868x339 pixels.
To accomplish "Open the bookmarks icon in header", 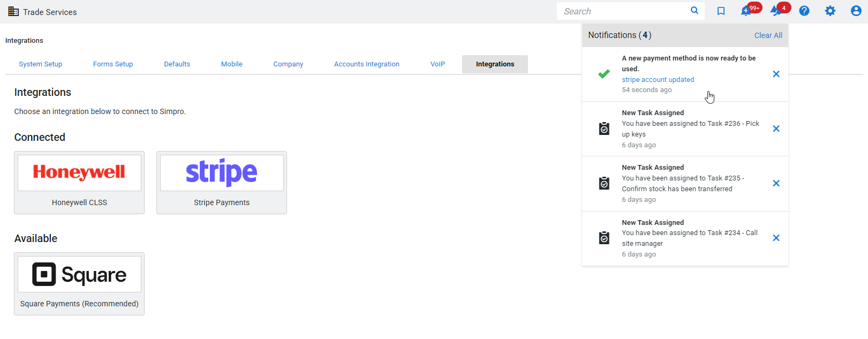I will tap(721, 11).
